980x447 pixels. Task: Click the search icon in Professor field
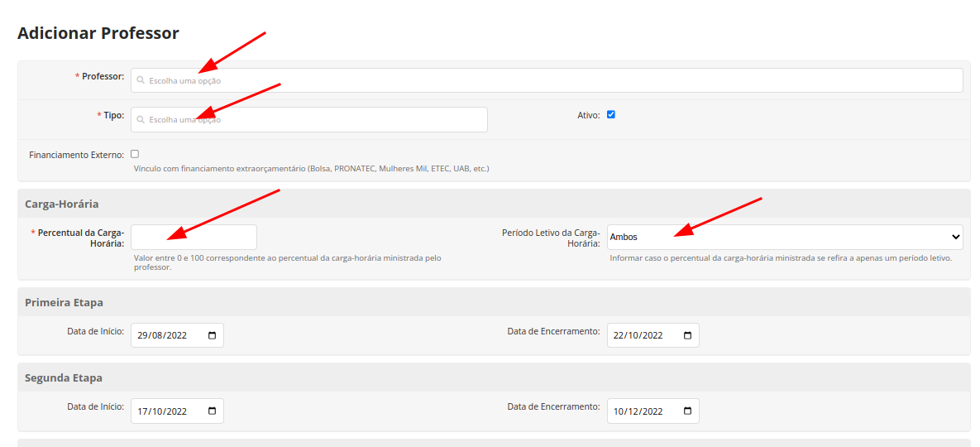141,80
